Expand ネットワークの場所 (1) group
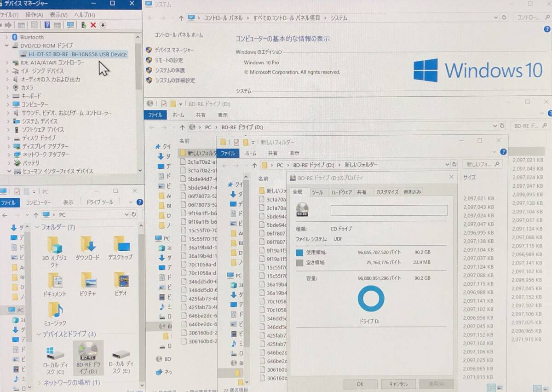 pyautogui.click(x=39, y=383)
